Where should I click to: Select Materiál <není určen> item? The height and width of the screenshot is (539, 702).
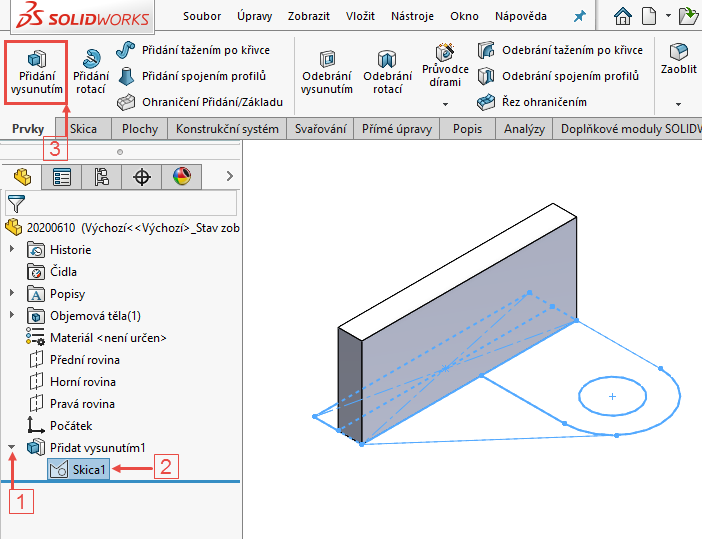click(x=96, y=338)
